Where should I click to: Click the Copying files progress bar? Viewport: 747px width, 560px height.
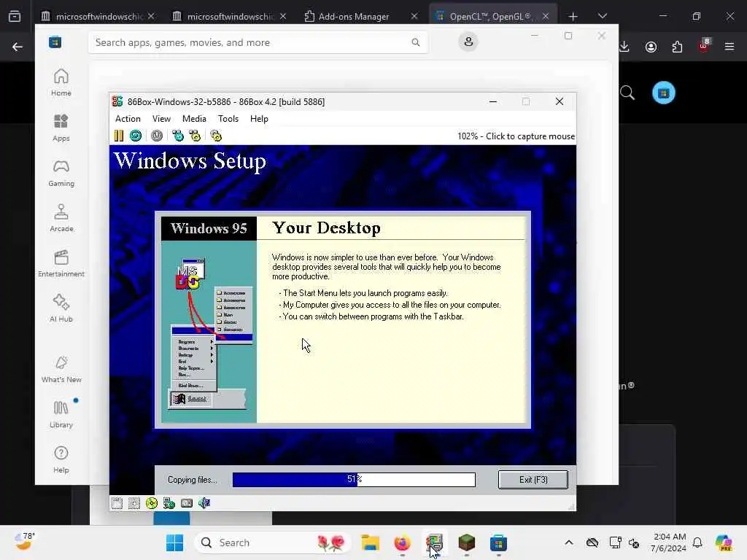click(354, 480)
